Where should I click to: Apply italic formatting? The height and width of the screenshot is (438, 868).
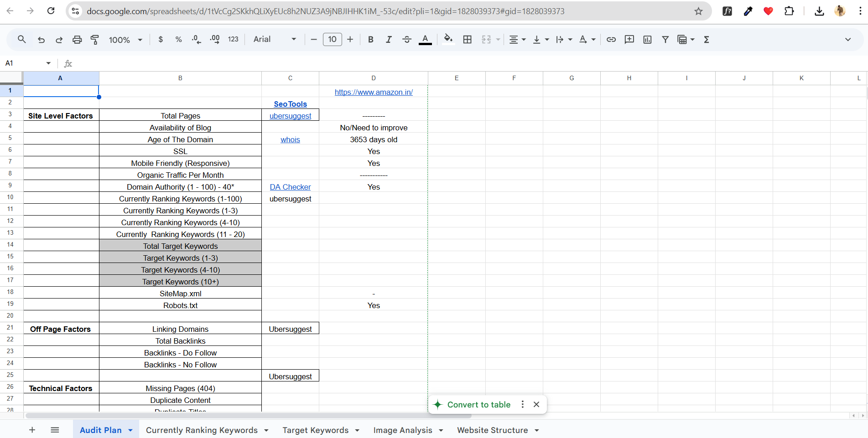[x=389, y=40]
